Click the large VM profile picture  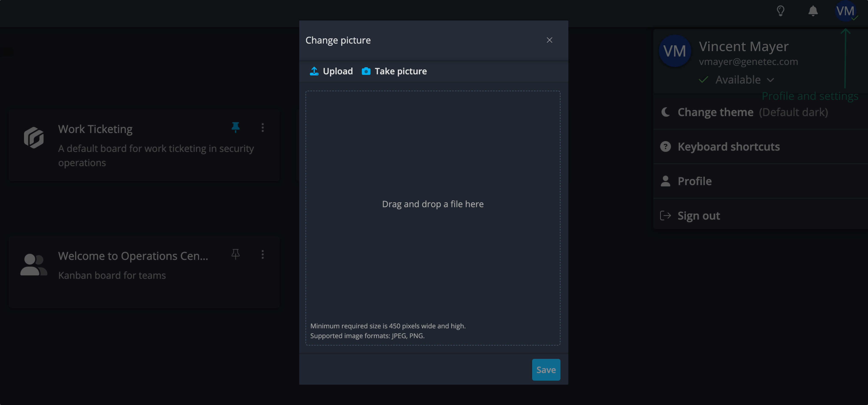pyautogui.click(x=675, y=51)
